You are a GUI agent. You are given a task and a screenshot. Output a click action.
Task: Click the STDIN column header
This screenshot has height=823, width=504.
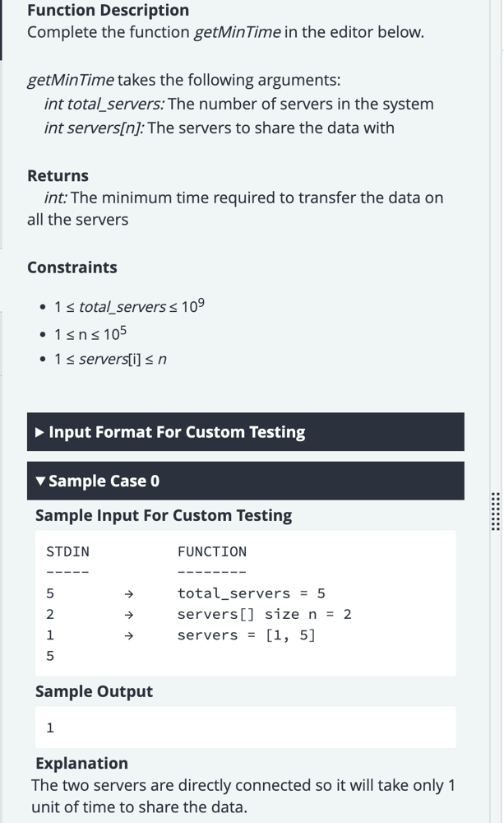point(67,551)
